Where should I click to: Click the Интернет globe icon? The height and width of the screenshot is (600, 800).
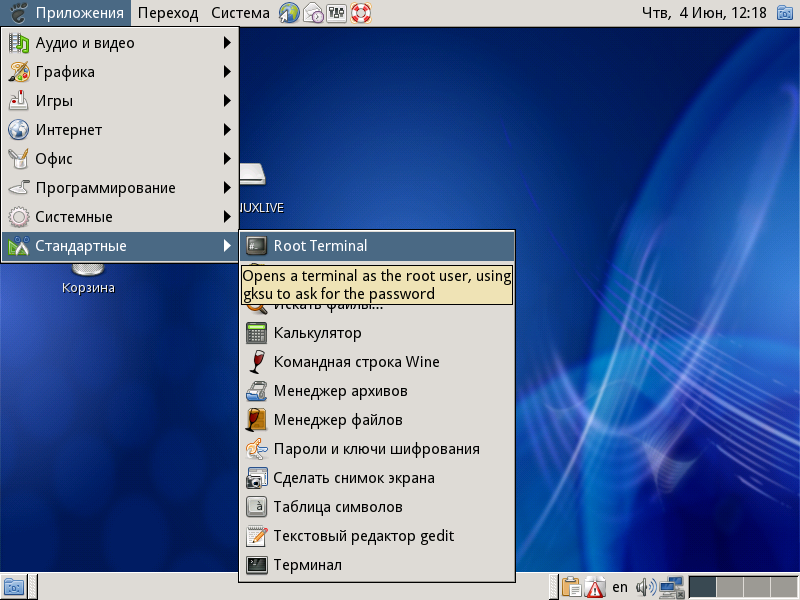tap(19, 130)
